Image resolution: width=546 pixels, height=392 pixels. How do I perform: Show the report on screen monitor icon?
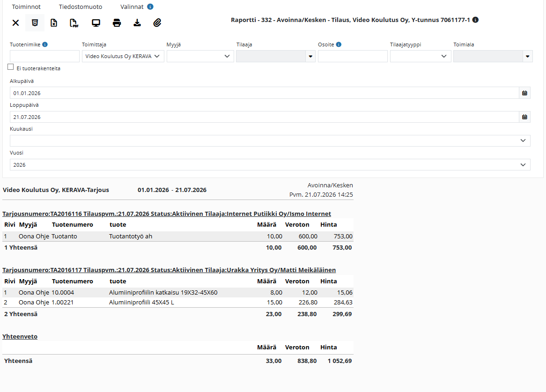pos(96,23)
